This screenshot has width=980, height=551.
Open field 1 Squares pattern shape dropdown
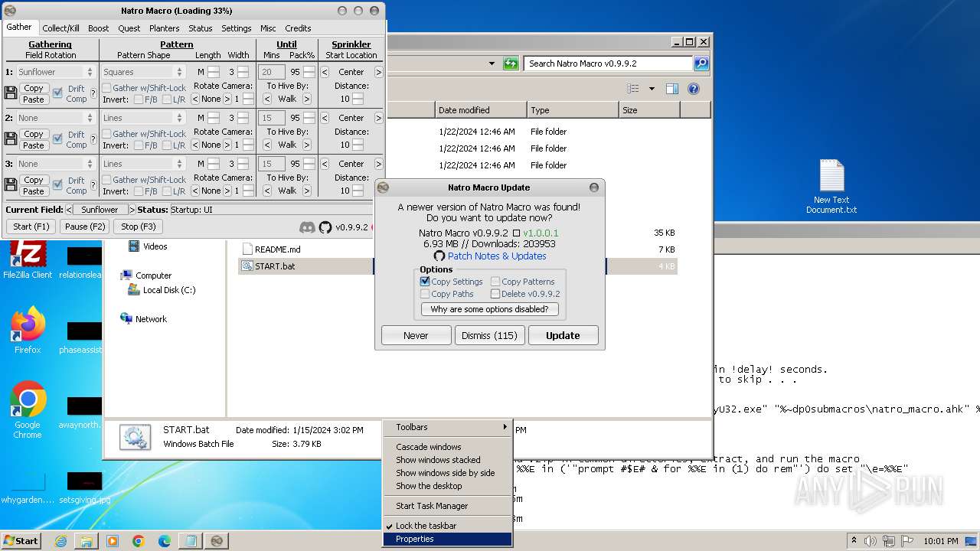(x=143, y=72)
